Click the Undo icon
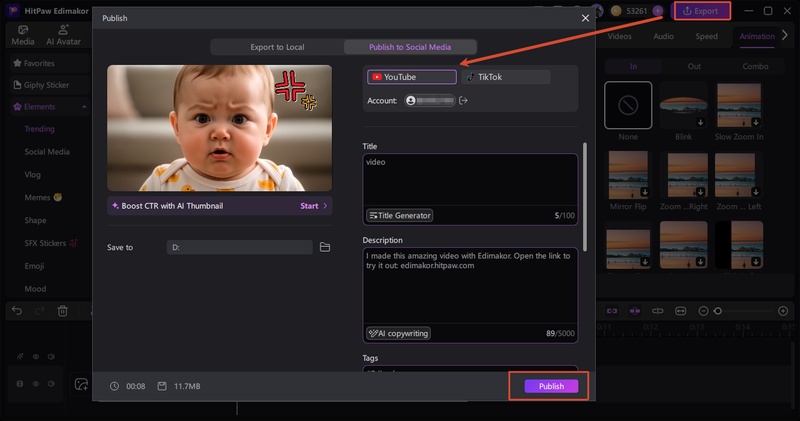Viewport: 800px width, 421px height. point(17,311)
